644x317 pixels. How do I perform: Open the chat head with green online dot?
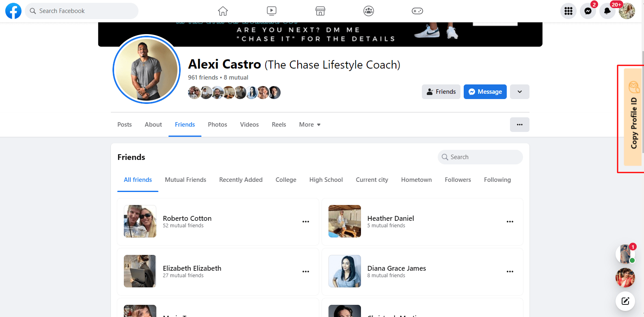click(x=625, y=254)
